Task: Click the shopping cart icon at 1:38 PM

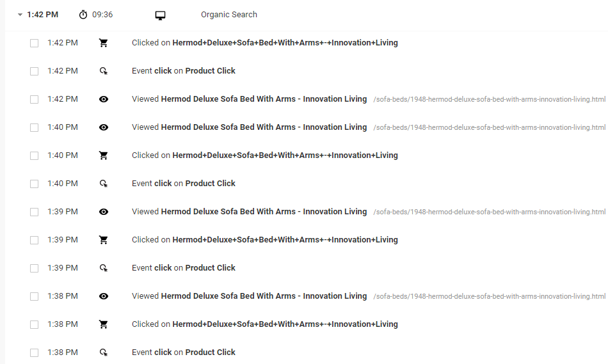Action: 103,324
